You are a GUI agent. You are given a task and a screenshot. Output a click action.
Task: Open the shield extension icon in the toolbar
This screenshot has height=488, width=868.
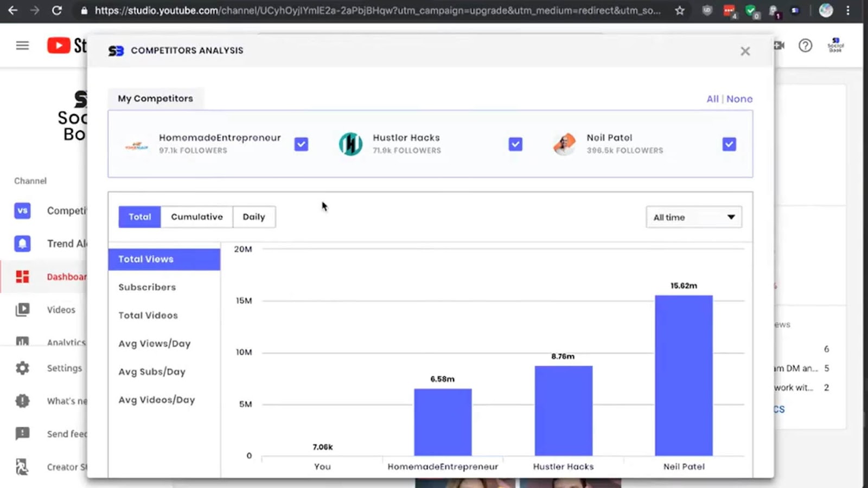(x=707, y=10)
